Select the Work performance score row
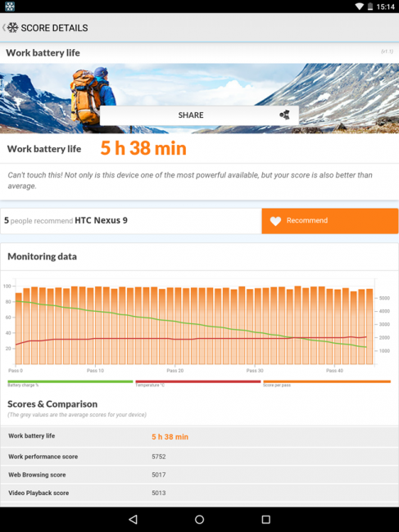 [199, 457]
